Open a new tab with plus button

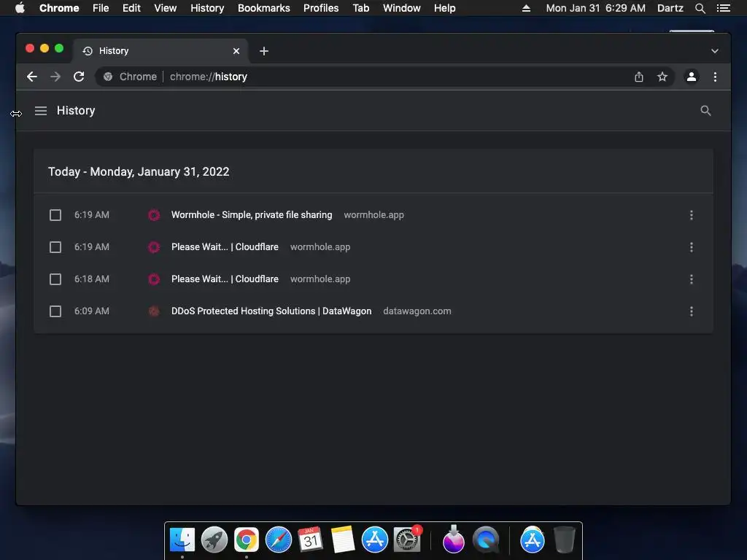[264, 51]
